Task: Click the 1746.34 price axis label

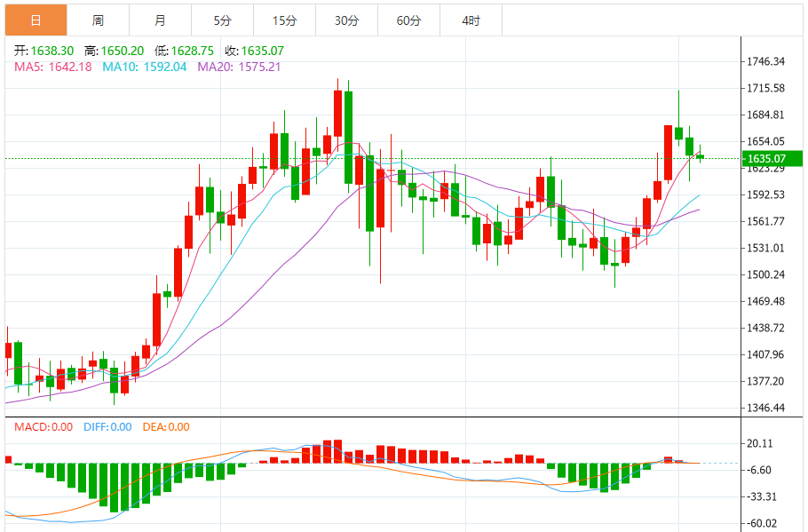Action: (x=765, y=61)
